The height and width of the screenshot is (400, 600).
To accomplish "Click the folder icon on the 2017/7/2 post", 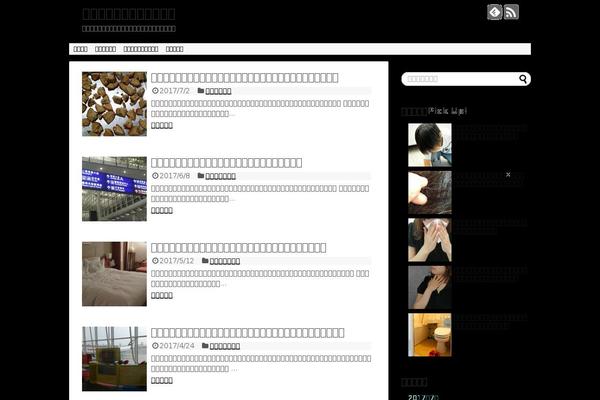I will point(201,91).
